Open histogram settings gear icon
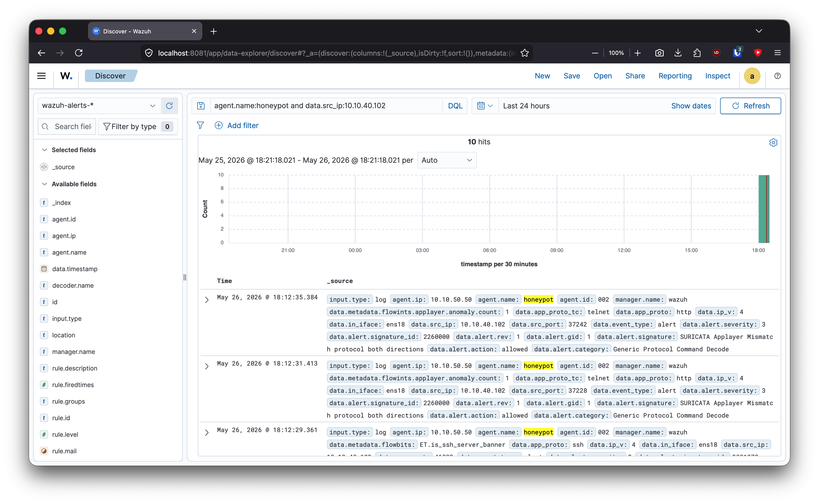The height and width of the screenshot is (504, 819). pyautogui.click(x=773, y=143)
